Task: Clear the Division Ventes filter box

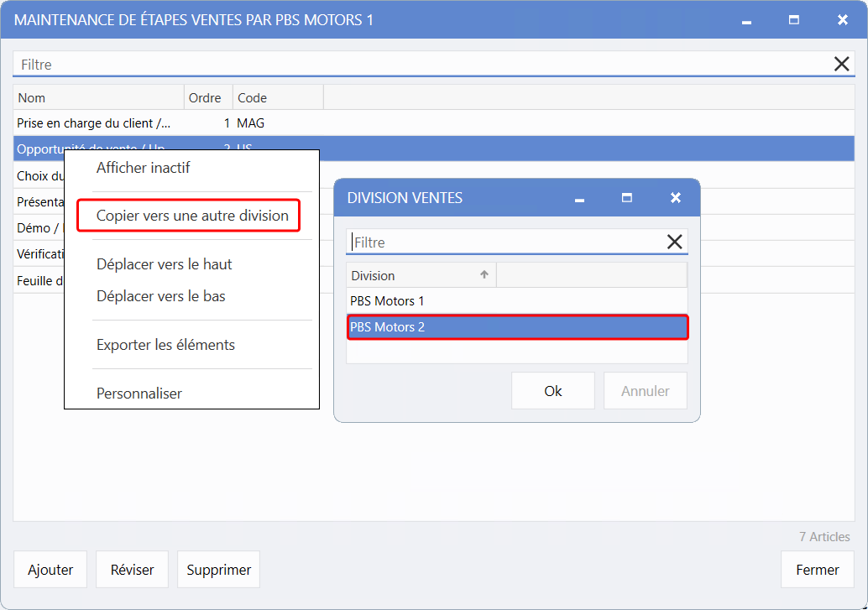Action: click(674, 242)
